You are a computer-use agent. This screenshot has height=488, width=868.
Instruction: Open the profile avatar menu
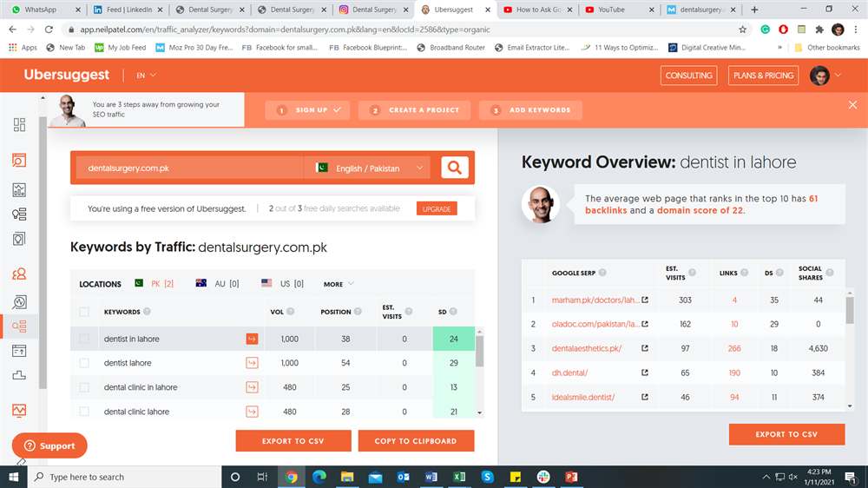pyautogui.click(x=825, y=76)
